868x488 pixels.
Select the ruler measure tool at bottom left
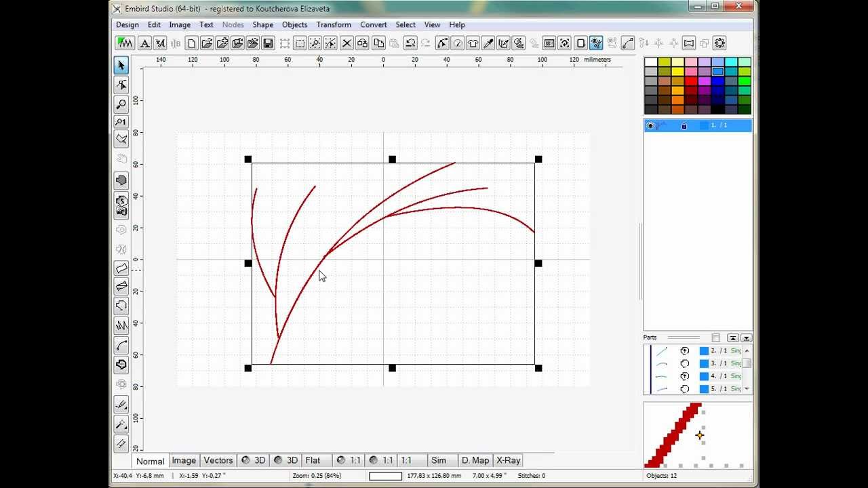click(x=121, y=444)
